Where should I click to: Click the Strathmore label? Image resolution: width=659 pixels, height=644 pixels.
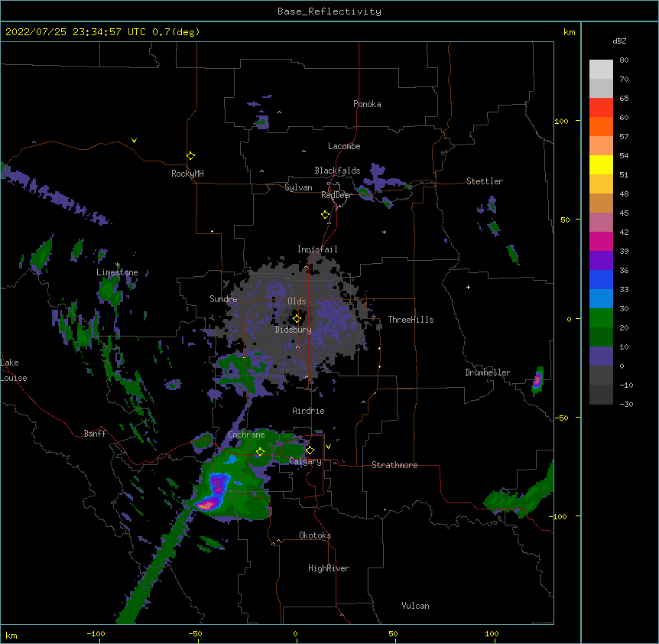click(x=394, y=465)
